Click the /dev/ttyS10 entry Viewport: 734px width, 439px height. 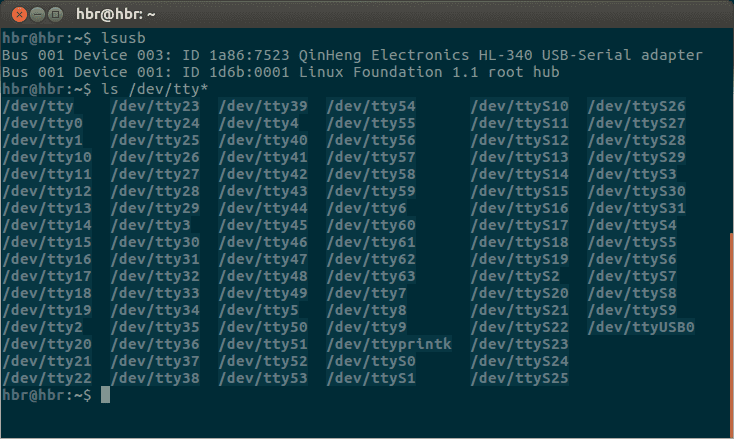519,106
